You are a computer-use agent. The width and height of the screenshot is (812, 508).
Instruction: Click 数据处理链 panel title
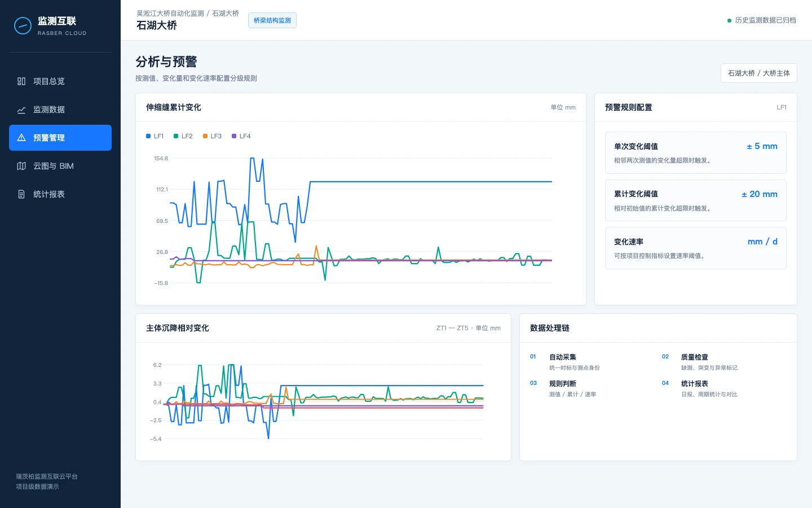[550, 328]
